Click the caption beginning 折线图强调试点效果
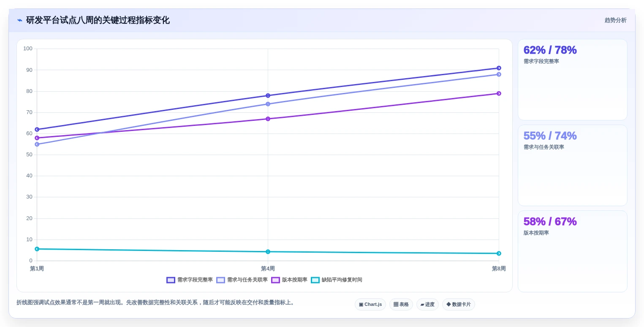 (x=156, y=302)
